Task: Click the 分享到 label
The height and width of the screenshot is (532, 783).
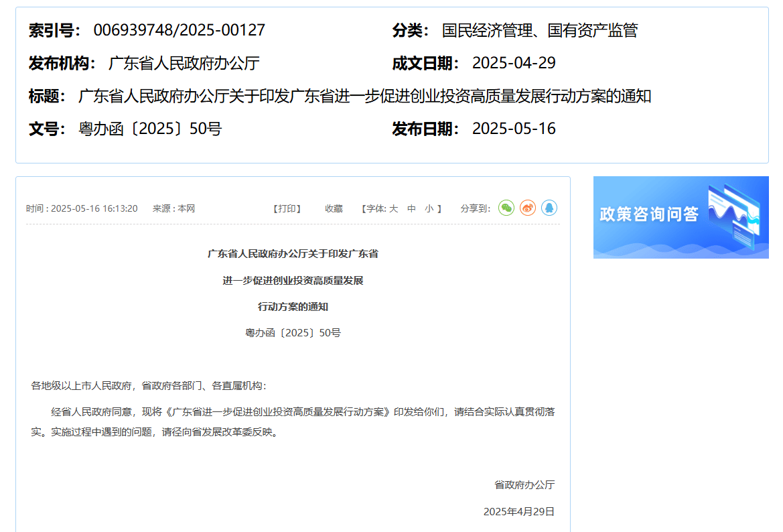Action: point(476,209)
